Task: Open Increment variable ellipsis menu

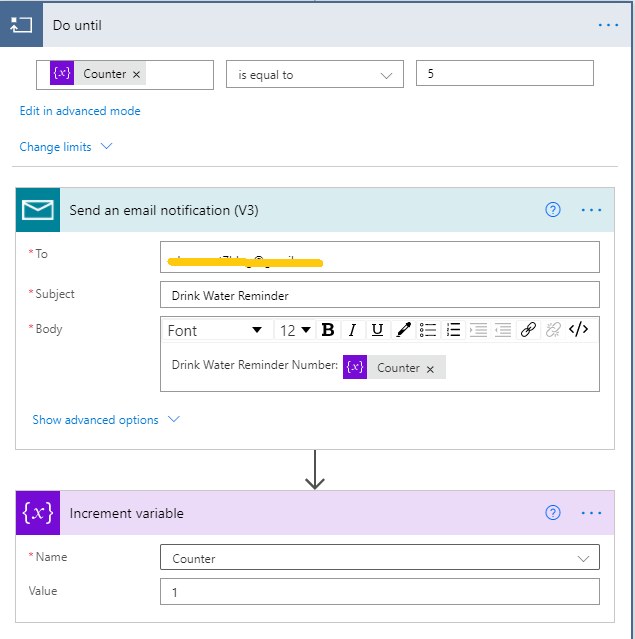Action: 591,513
